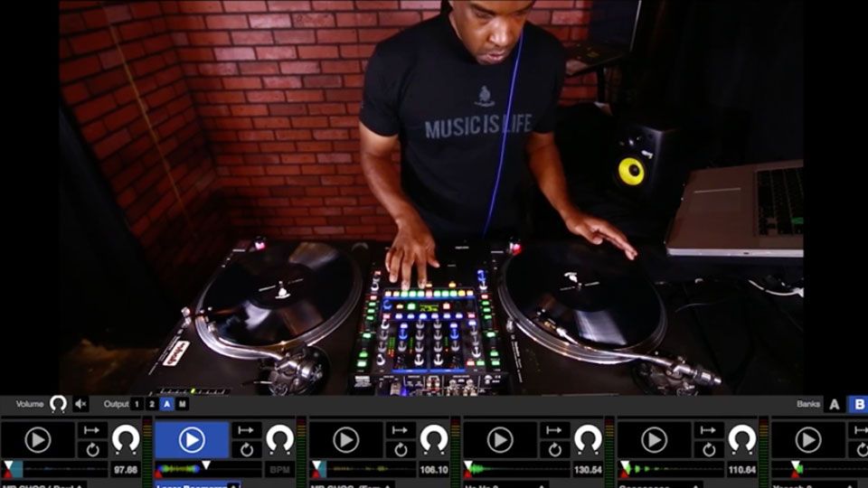Viewport: 868px width, 488px height.
Task: Click waveform overview of the 97.68 slot
Action: coord(55,470)
